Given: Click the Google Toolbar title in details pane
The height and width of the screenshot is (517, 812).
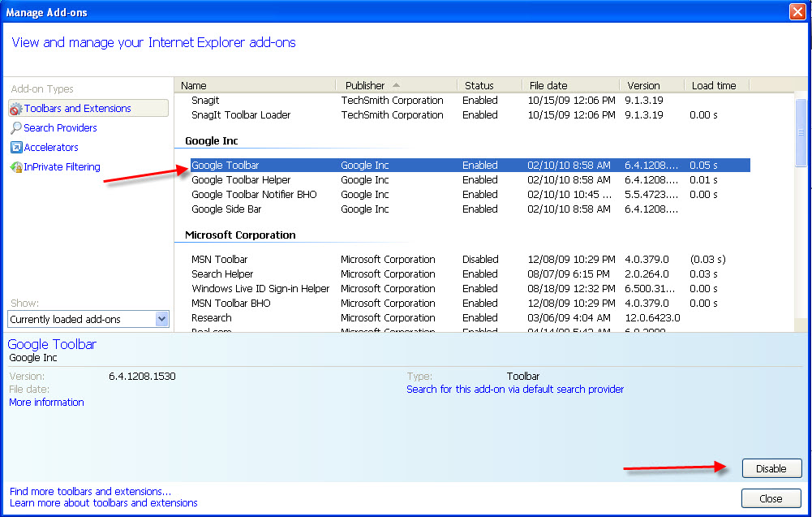Looking at the screenshot, I should (x=52, y=344).
